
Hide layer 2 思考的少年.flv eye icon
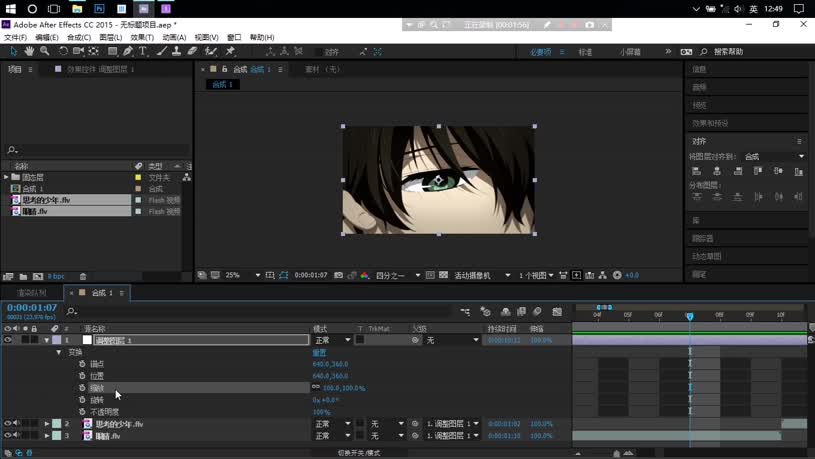[7, 424]
